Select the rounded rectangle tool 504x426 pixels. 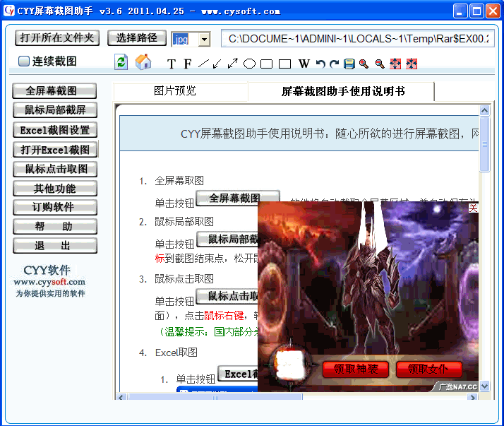click(266, 64)
